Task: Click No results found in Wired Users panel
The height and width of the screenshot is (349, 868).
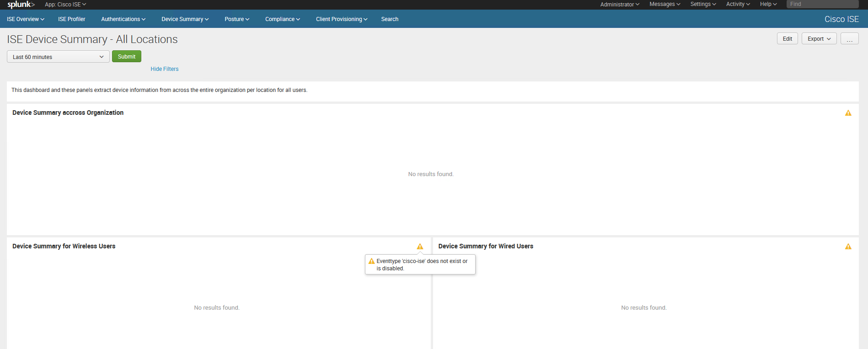Action: pyautogui.click(x=644, y=308)
